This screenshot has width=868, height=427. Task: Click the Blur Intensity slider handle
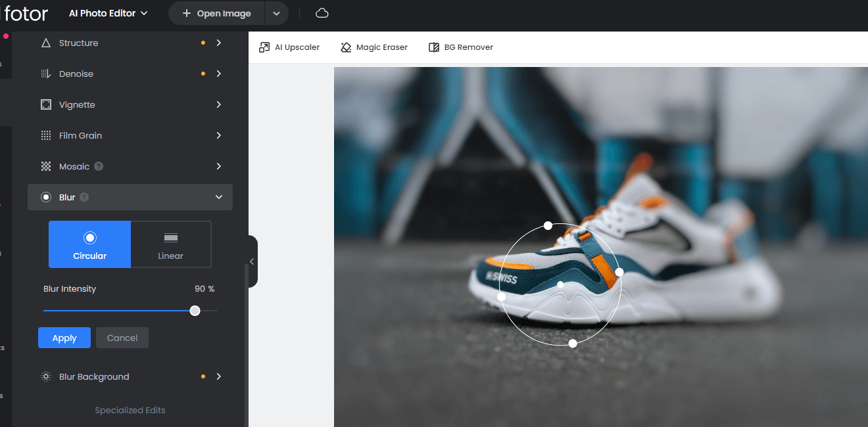point(195,311)
